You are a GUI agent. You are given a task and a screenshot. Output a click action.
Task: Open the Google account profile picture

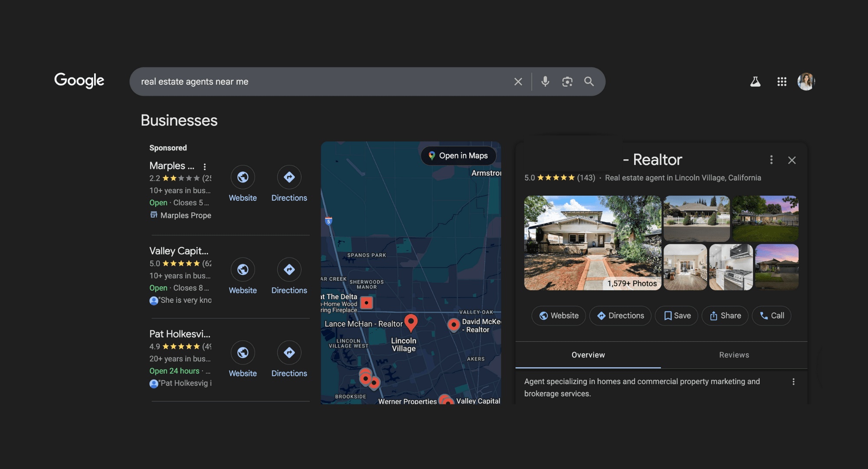806,82
